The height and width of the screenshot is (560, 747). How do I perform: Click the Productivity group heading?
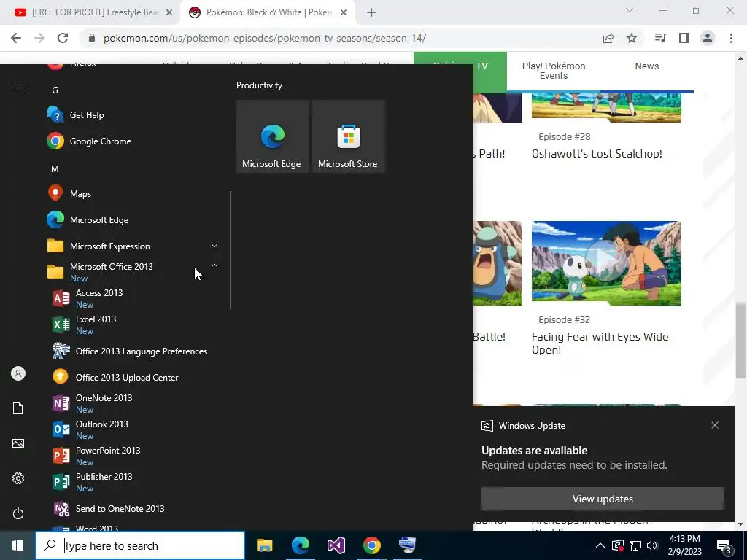click(259, 85)
